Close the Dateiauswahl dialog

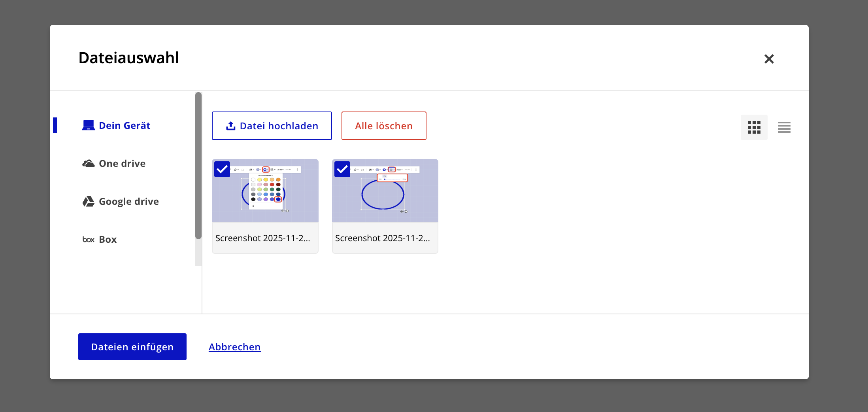point(769,59)
